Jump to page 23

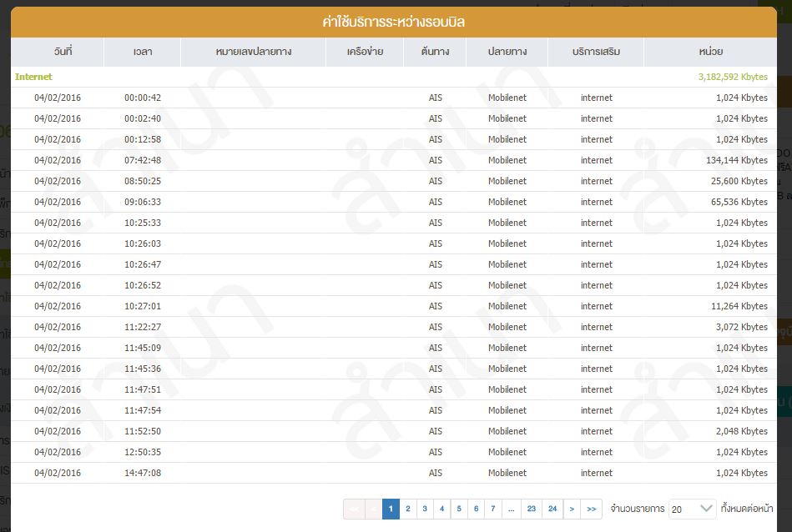pyautogui.click(x=532, y=509)
